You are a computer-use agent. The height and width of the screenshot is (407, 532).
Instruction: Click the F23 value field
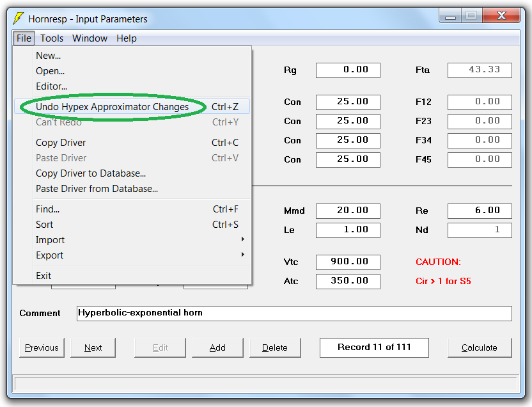click(480, 121)
